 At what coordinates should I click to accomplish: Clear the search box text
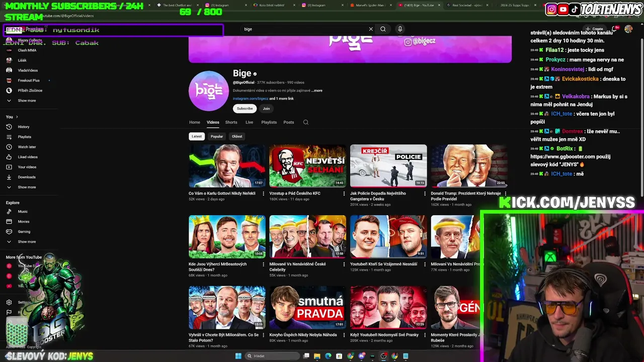371,29
